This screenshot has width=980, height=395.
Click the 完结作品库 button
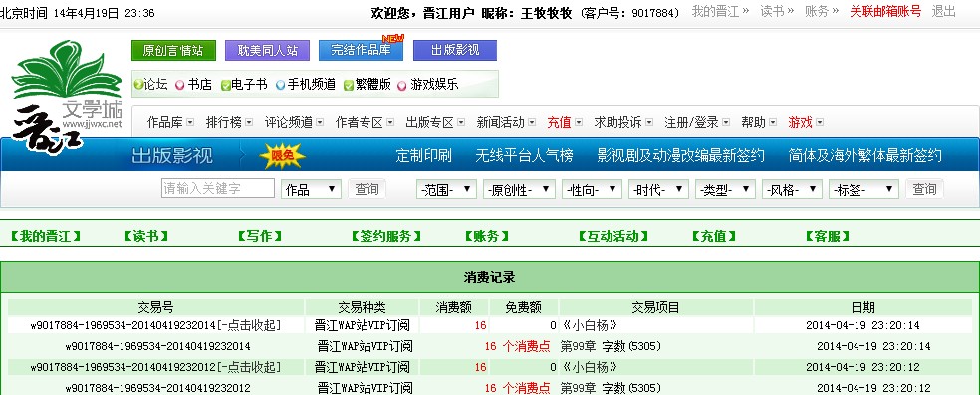coord(361,51)
